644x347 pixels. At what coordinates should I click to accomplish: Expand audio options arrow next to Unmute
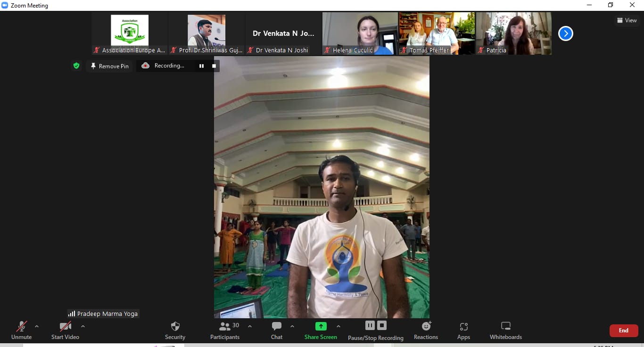37,326
